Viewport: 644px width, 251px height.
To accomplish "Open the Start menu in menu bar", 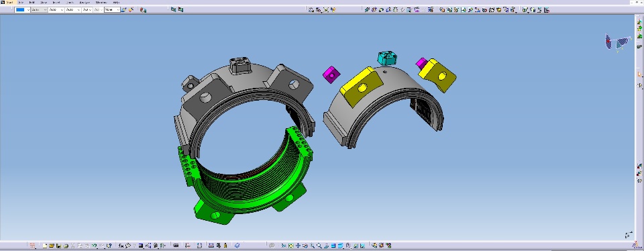I will pos(9,3).
